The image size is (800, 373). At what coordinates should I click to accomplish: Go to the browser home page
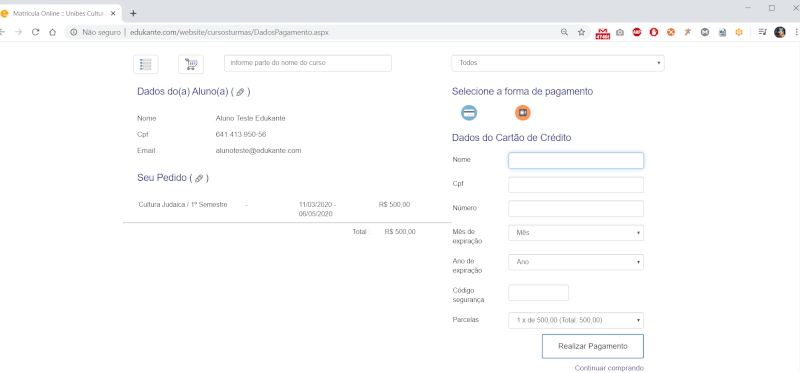(x=52, y=32)
